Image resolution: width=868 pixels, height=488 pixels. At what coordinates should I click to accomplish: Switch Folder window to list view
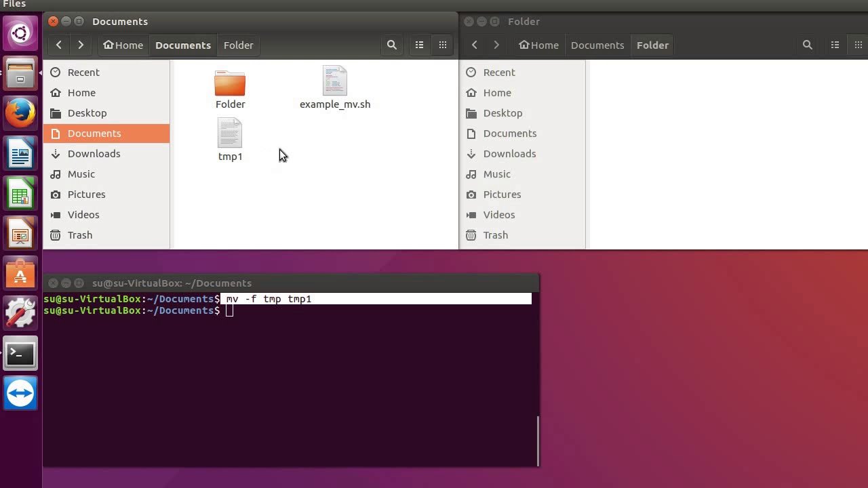coord(835,45)
